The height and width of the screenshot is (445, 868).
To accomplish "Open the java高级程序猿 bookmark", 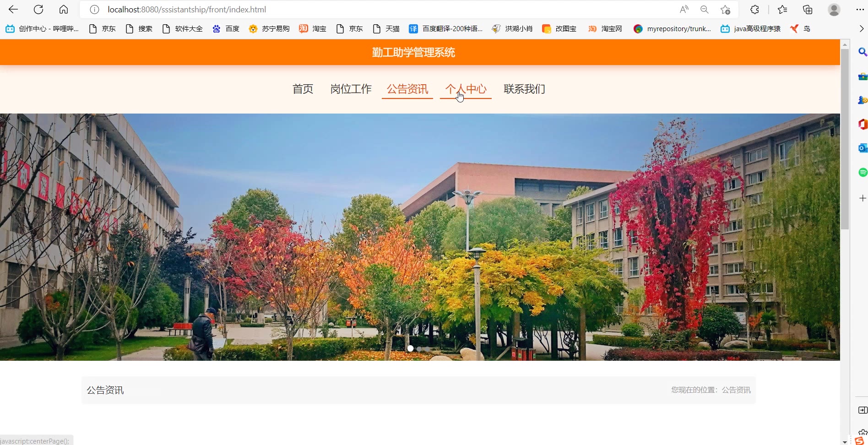I will pos(751,29).
